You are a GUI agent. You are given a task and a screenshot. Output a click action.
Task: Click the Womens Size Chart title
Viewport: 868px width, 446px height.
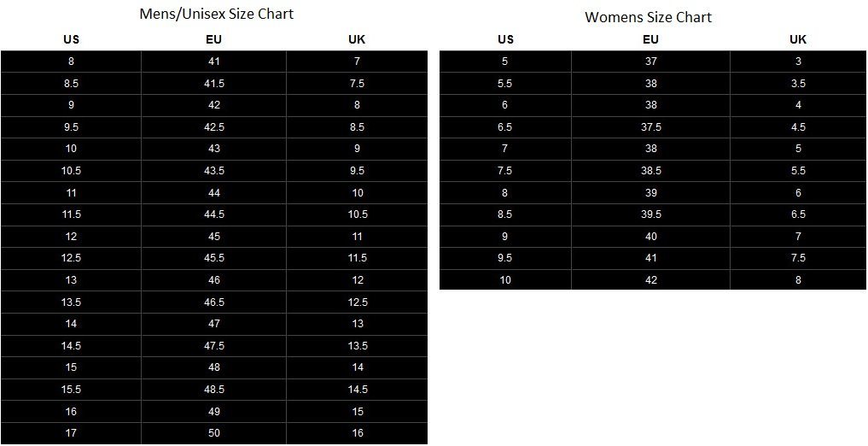pos(648,17)
